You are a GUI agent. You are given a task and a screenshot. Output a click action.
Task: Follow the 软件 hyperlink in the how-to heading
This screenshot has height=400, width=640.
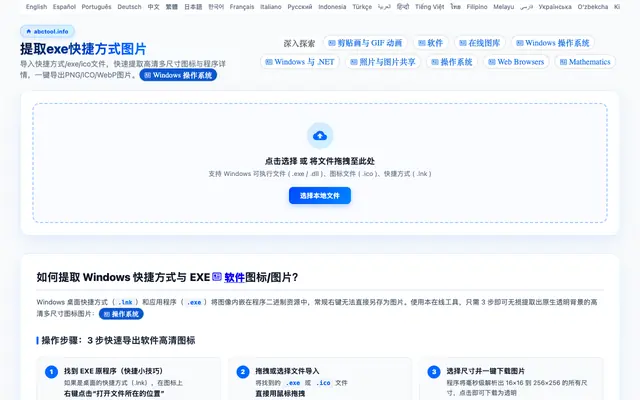coord(234,278)
